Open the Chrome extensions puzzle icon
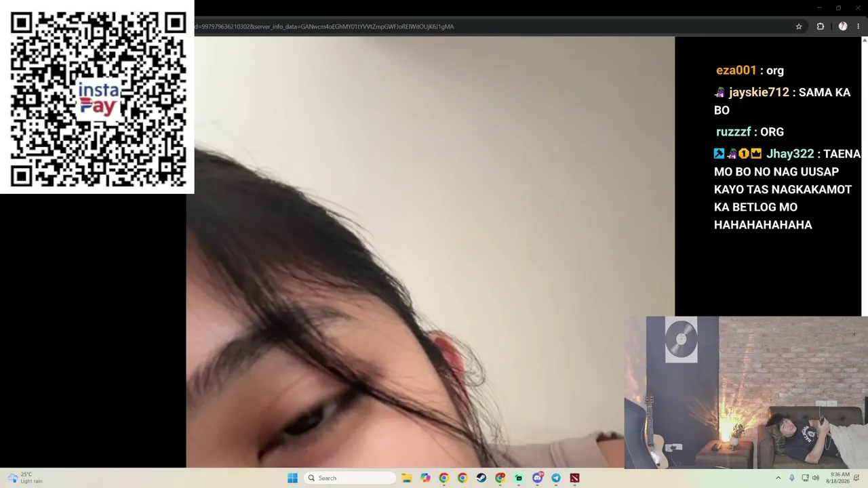Screen dimensions: 868x488 pyautogui.click(x=820, y=26)
